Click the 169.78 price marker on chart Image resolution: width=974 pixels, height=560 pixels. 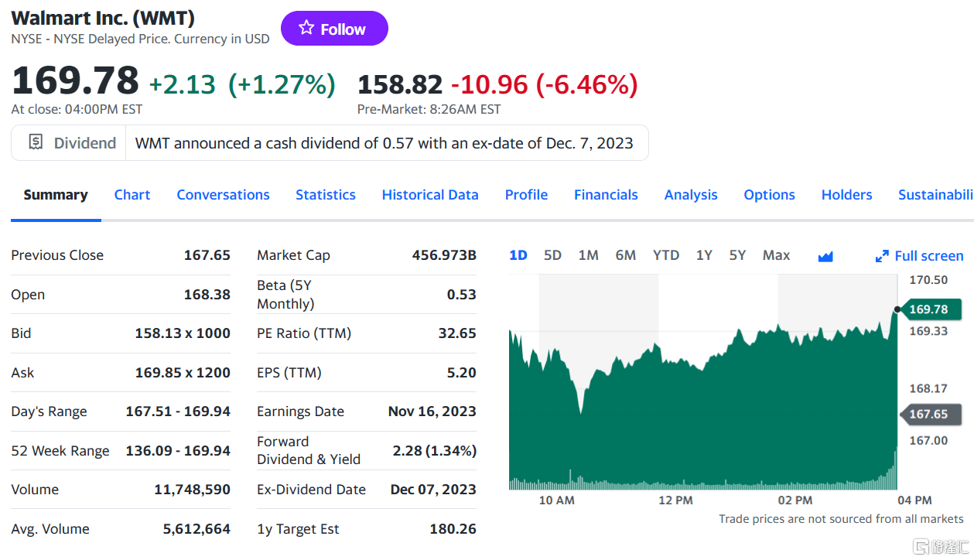tap(928, 309)
